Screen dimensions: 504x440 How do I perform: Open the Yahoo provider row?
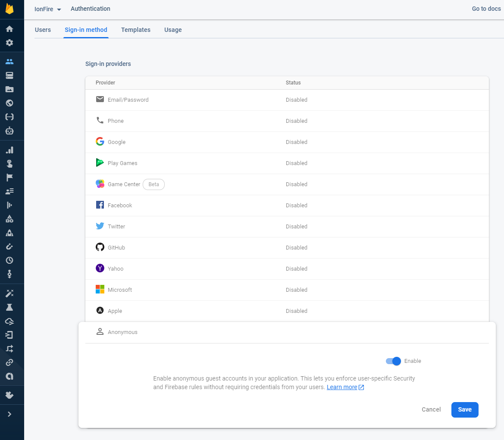(x=287, y=269)
